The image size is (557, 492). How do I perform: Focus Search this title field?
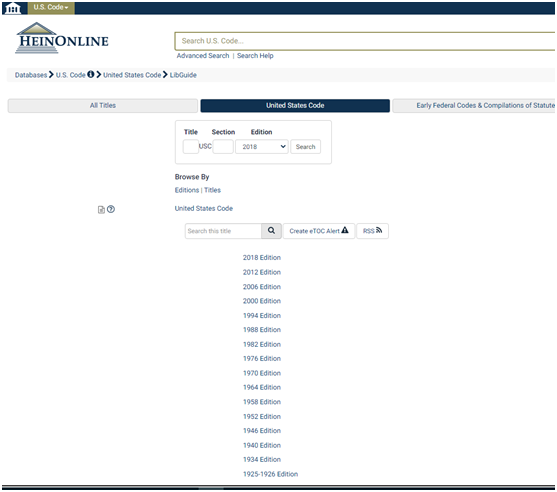(x=223, y=231)
